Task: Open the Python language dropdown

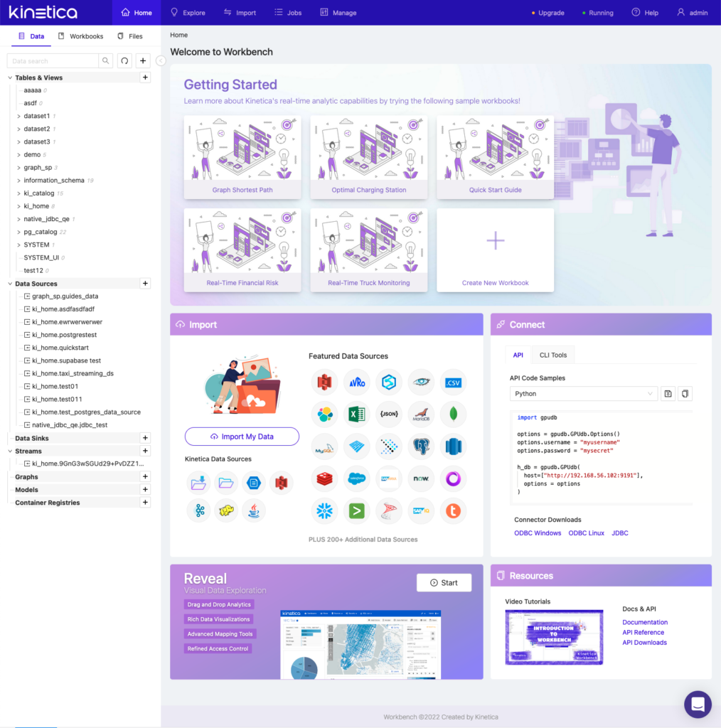Action: [583, 394]
